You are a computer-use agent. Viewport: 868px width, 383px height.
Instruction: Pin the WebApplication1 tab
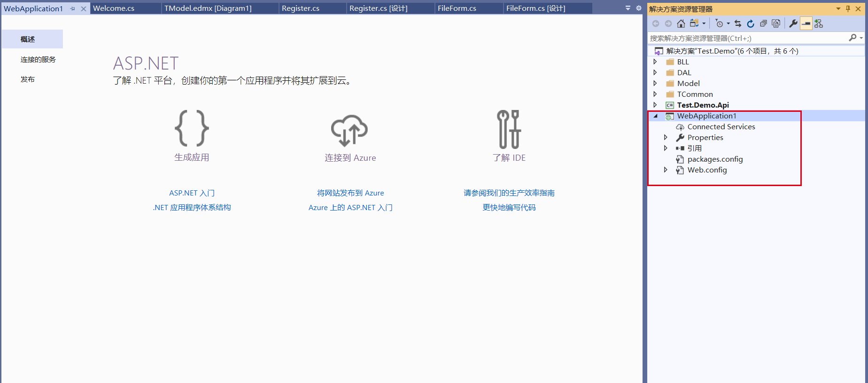tap(73, 8)
